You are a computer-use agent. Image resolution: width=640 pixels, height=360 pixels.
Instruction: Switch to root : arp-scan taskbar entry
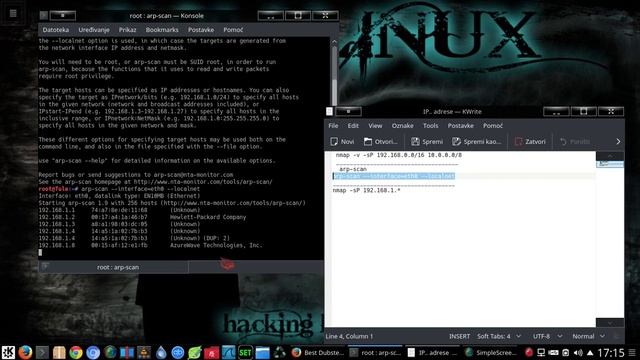click(x=376, y=352)
